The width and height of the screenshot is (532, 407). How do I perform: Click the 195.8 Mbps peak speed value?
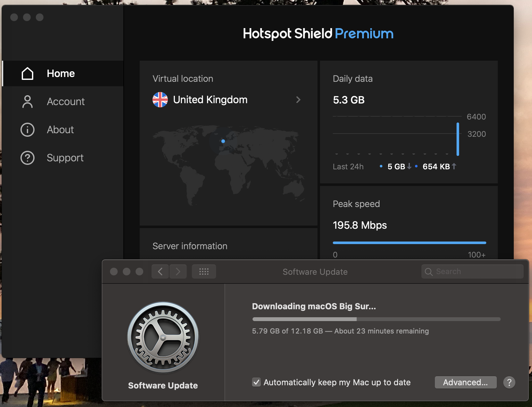[x=360, y=225]
